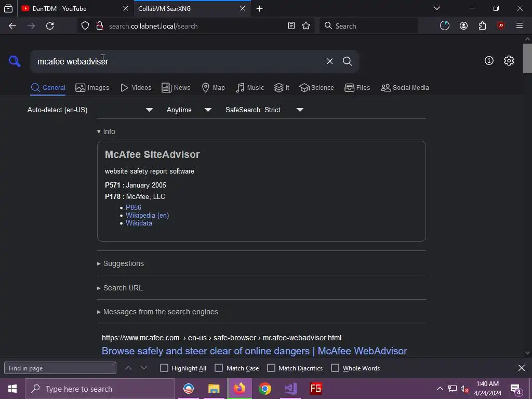Click the page vertical scrollbar thumb

pos(528,58)
